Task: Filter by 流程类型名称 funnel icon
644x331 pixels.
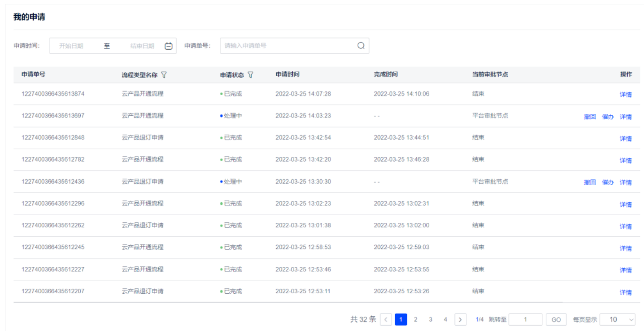Action: coord(164,75)
